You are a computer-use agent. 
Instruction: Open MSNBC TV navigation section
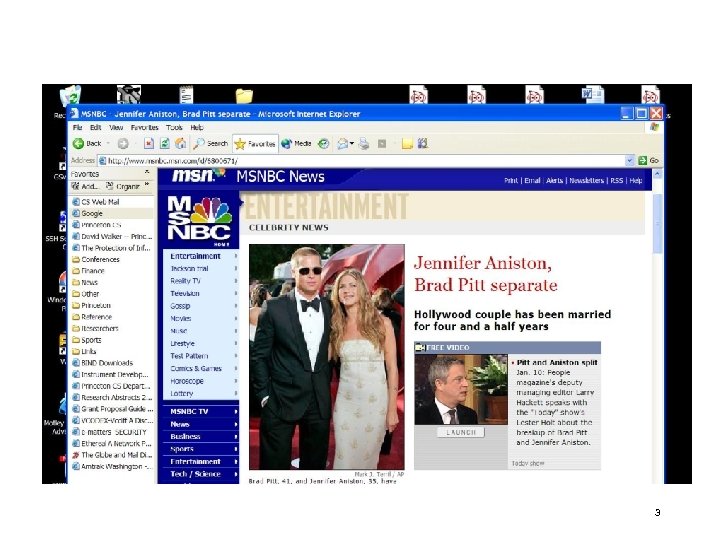tap(201, 411)
